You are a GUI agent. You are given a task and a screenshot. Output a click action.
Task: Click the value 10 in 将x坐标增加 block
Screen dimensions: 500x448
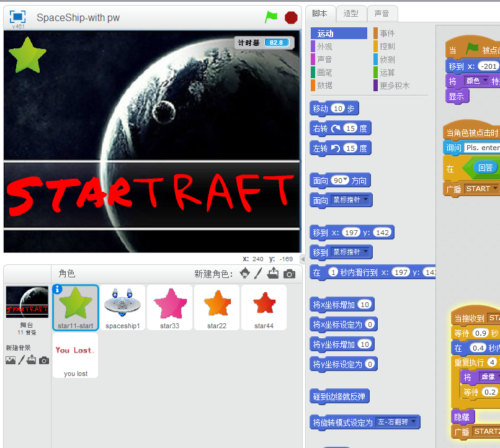coord(365,305)
